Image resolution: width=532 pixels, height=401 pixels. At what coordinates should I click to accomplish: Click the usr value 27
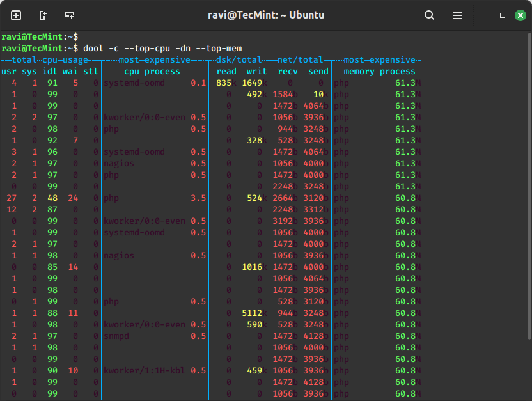[x=12, y=198]
